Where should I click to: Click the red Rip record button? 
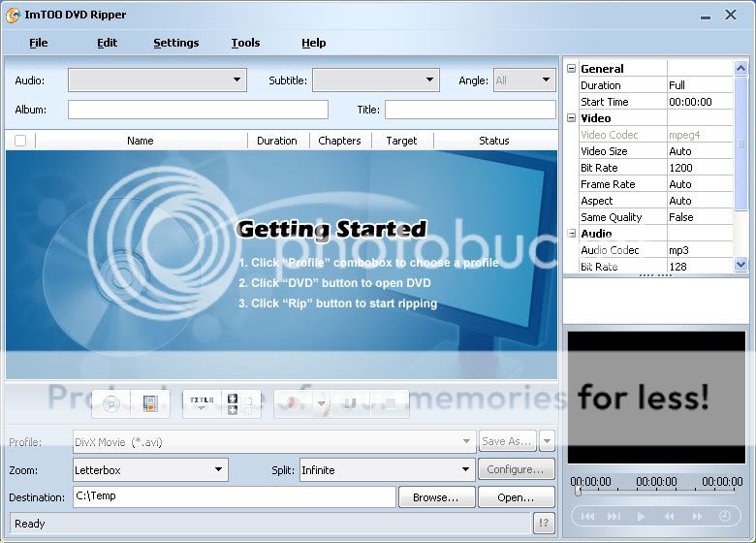[292, 403]
